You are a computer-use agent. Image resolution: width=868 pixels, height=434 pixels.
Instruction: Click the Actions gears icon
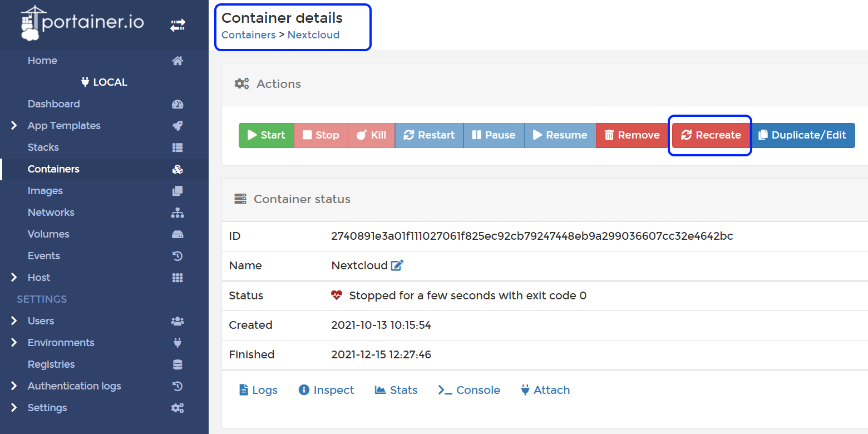tap(241, 84)
